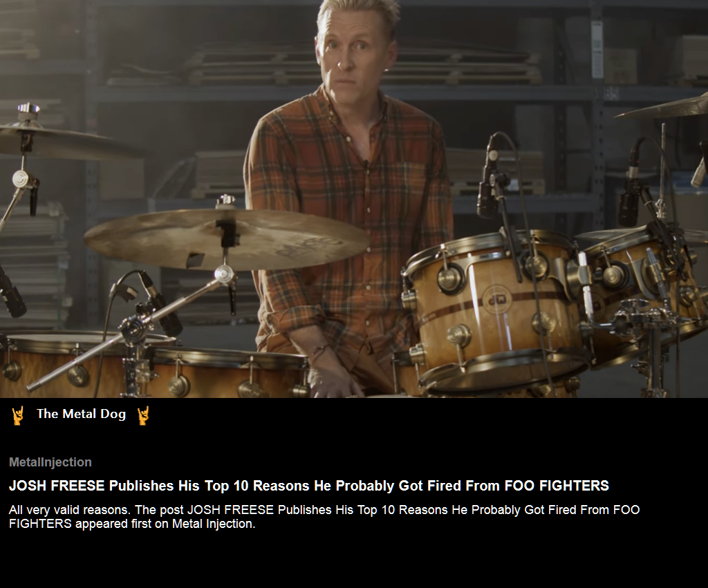
Task: Click the wooden pallets on the shelf behind
Action: pos(361,68)
